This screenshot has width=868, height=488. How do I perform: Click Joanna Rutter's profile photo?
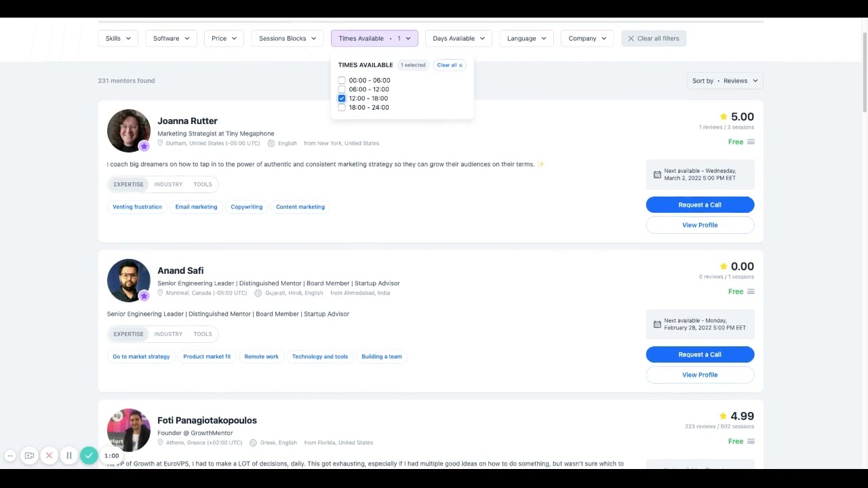coord(128,130)
